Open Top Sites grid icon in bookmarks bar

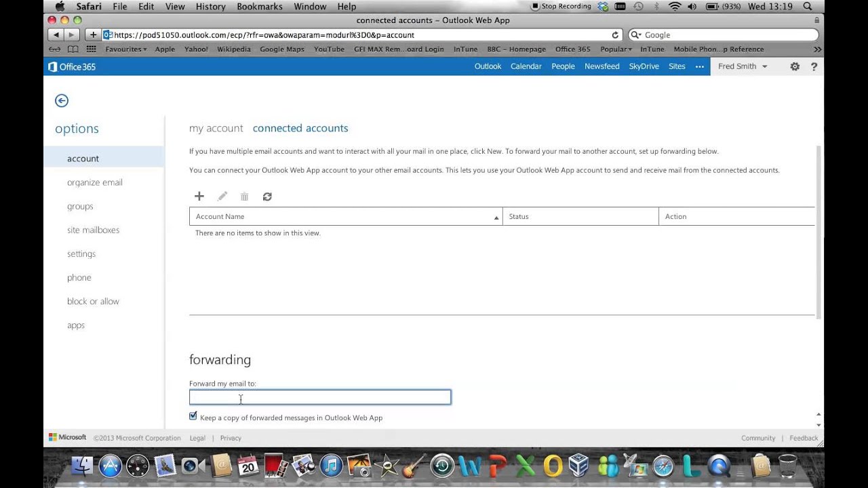(x=91, y=49)
